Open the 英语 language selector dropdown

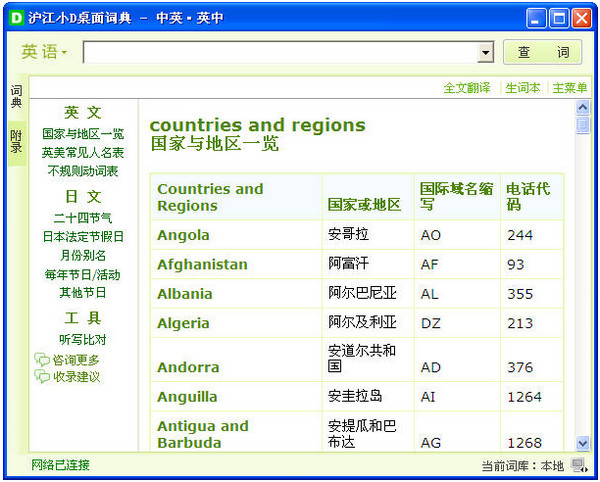[x=45, y=52]
